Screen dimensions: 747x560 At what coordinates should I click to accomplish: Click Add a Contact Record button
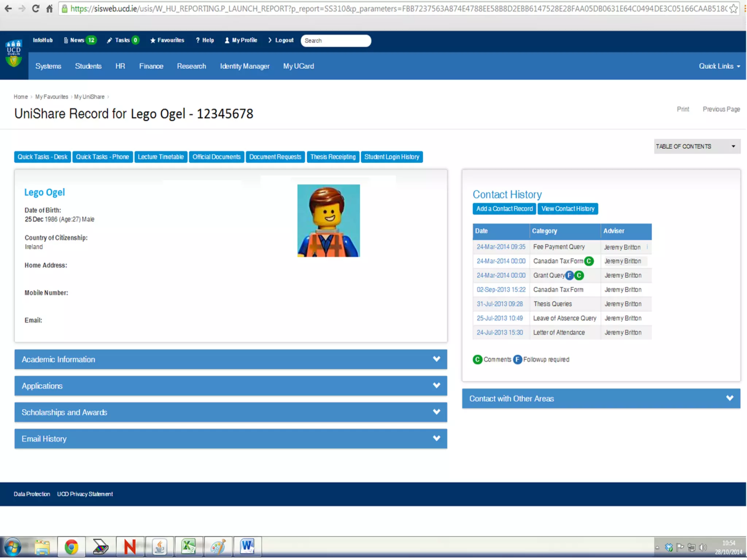504,209
